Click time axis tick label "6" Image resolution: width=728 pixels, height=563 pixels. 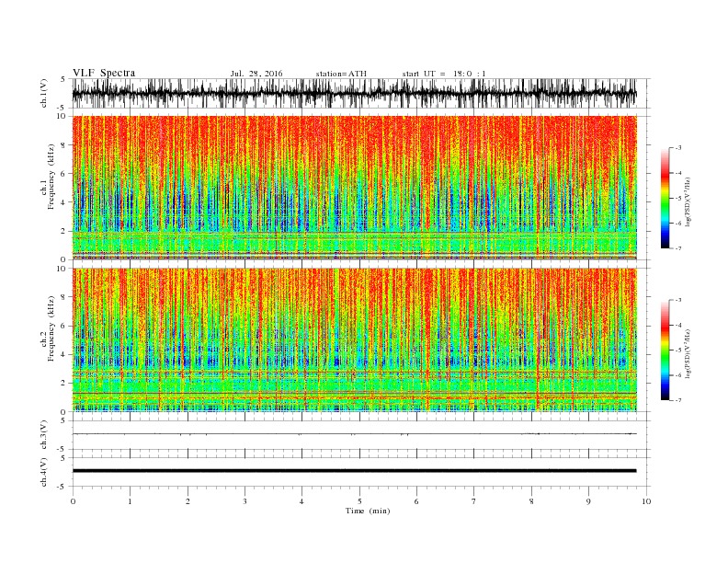pyautogui.click(x=416, y=501)
